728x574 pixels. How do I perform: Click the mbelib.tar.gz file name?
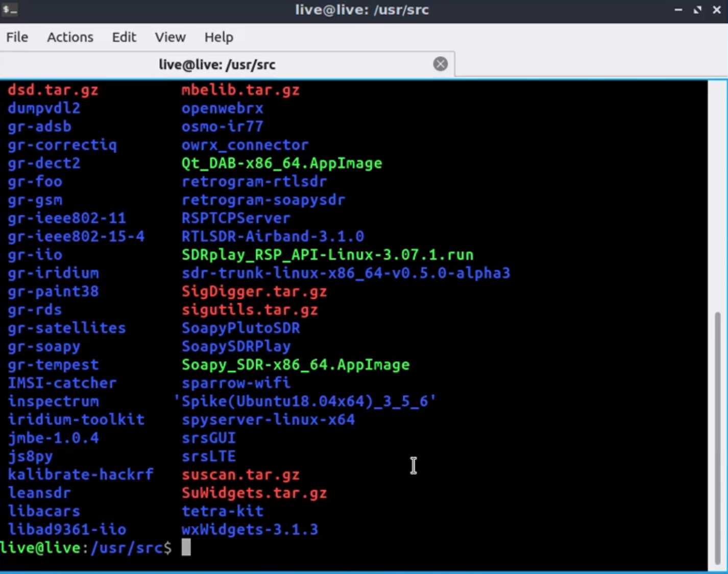[240, 90]
